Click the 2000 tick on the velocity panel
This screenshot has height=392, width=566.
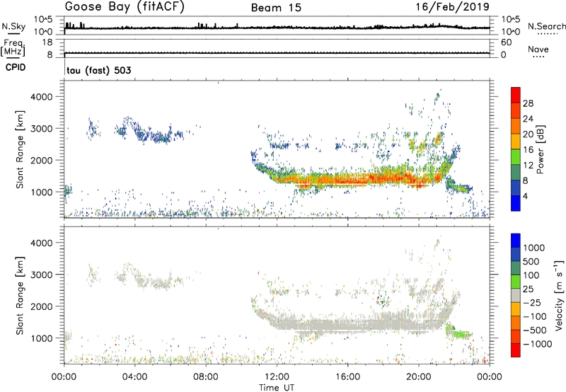[x=41, y=306]
